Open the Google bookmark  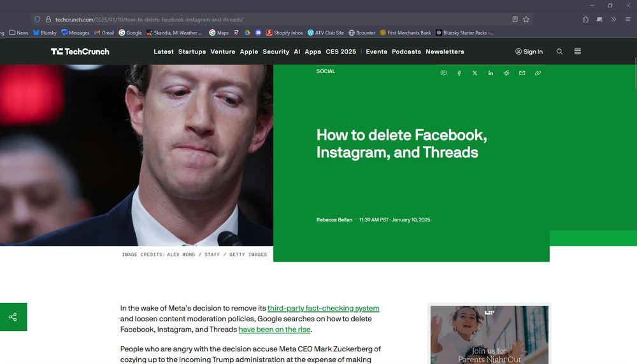point(130,32)
